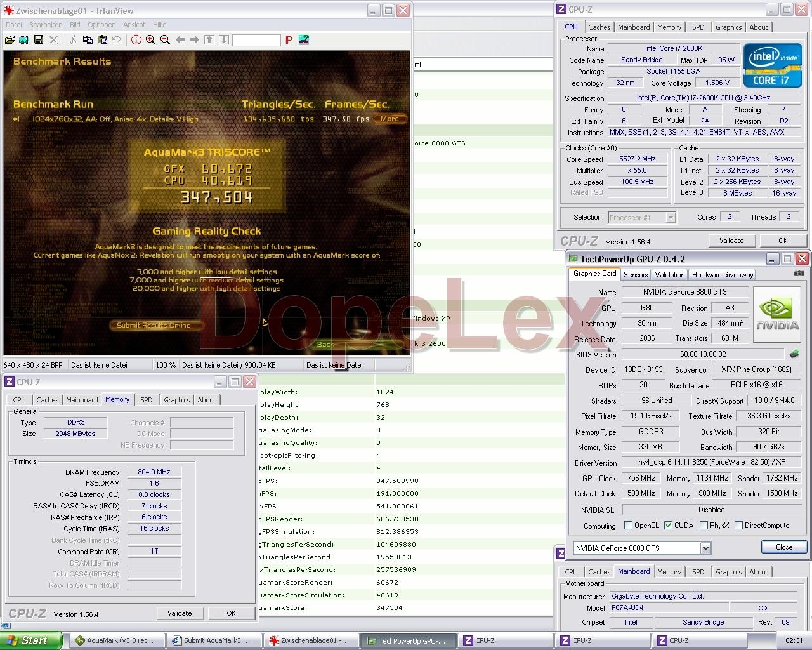Toggle the CUDA checkbox
The height and width of the screenshot is (650, 812).
point(668,526)
